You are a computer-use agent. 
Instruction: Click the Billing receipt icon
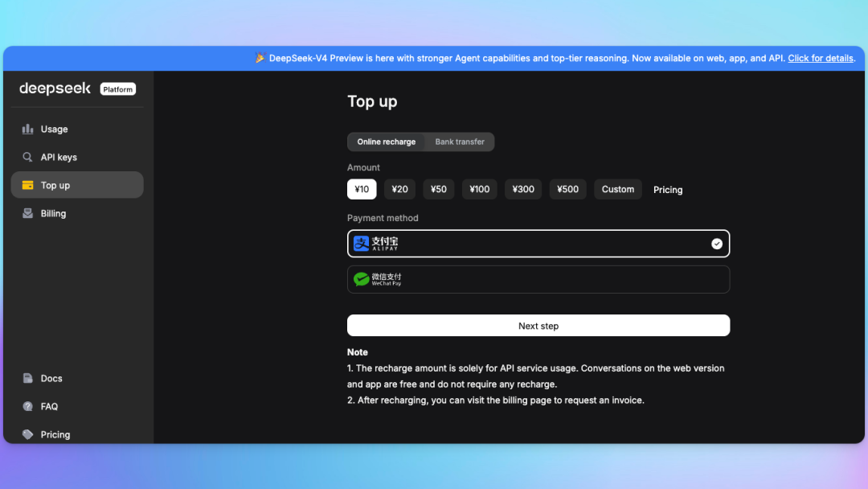click(x=28, y=213)
